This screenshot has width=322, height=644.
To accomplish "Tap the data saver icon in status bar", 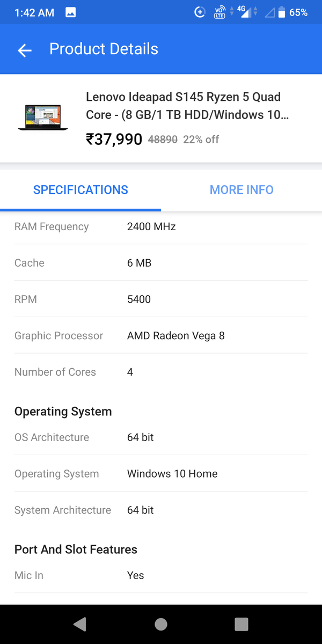I will click(x=200, y=12).
